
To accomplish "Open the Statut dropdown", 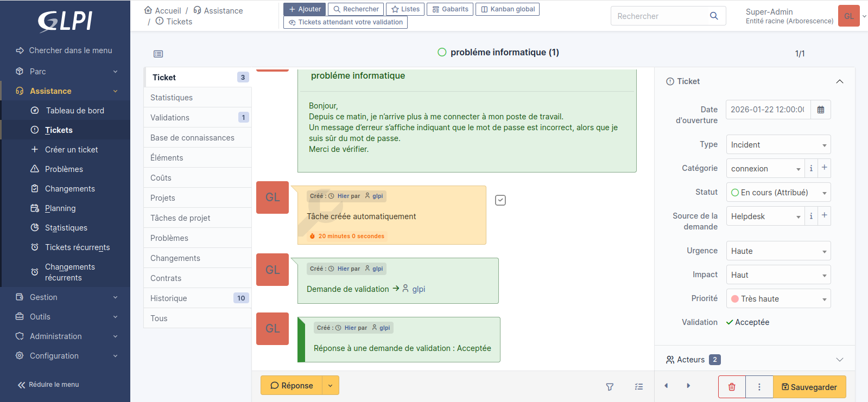I will coord(778,193).
